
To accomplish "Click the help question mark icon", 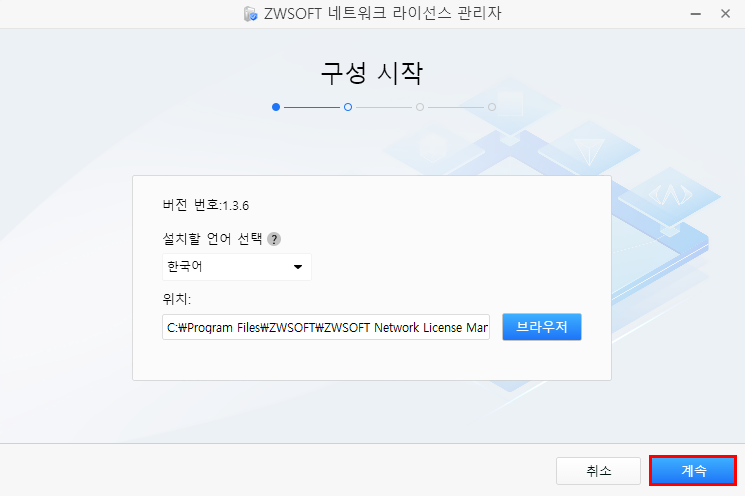I will [274, 238].
